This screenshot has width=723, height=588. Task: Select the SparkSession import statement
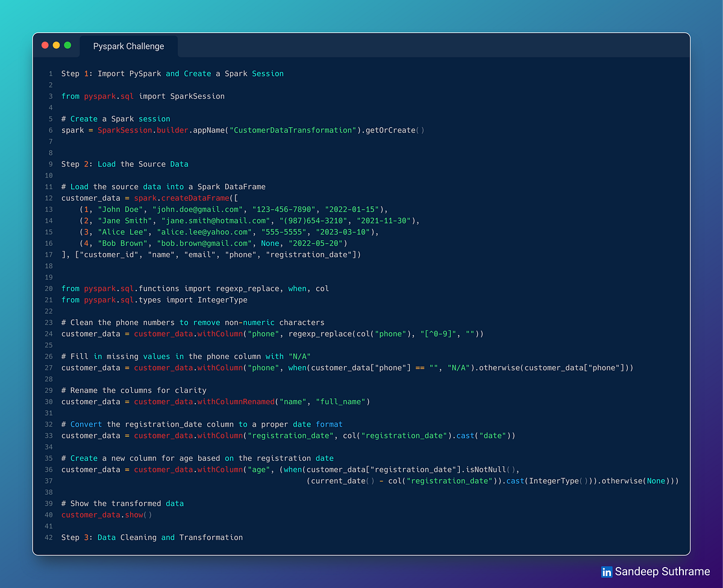point(143,96)
